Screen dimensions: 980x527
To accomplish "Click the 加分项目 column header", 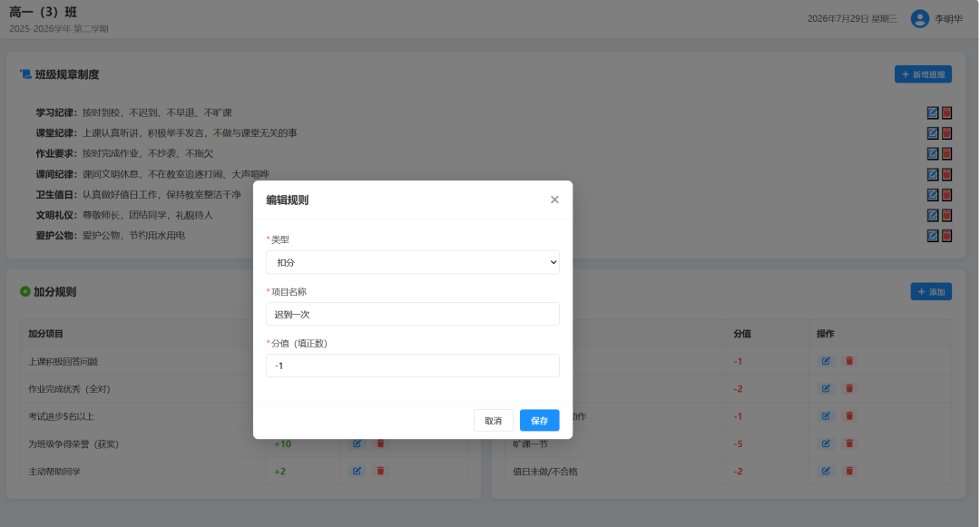I will click(x=45, y=334).
